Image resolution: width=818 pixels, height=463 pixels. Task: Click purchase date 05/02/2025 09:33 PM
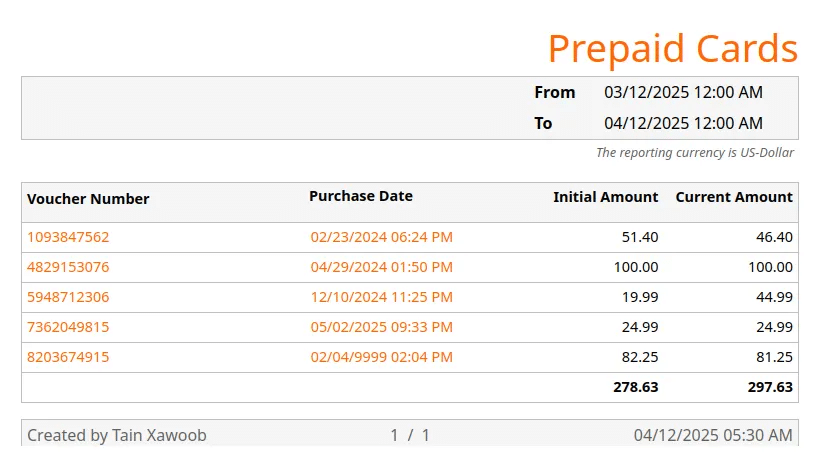tap(381, 327)
